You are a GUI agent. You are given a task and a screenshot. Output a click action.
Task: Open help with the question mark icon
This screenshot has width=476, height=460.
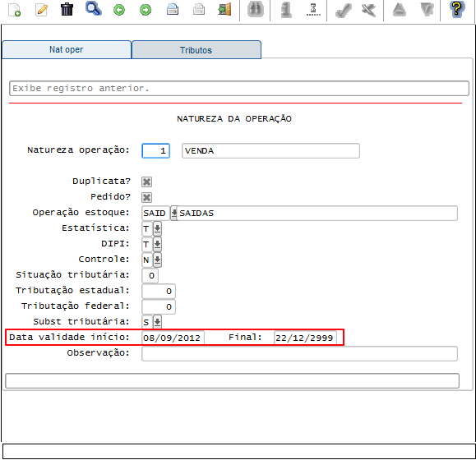click(x=457, y=9)
